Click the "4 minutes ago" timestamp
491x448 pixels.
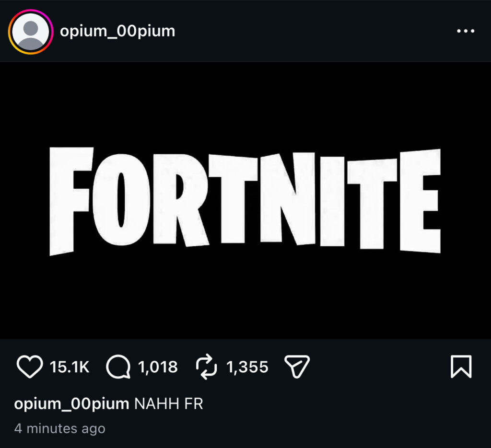pos(59,428)
